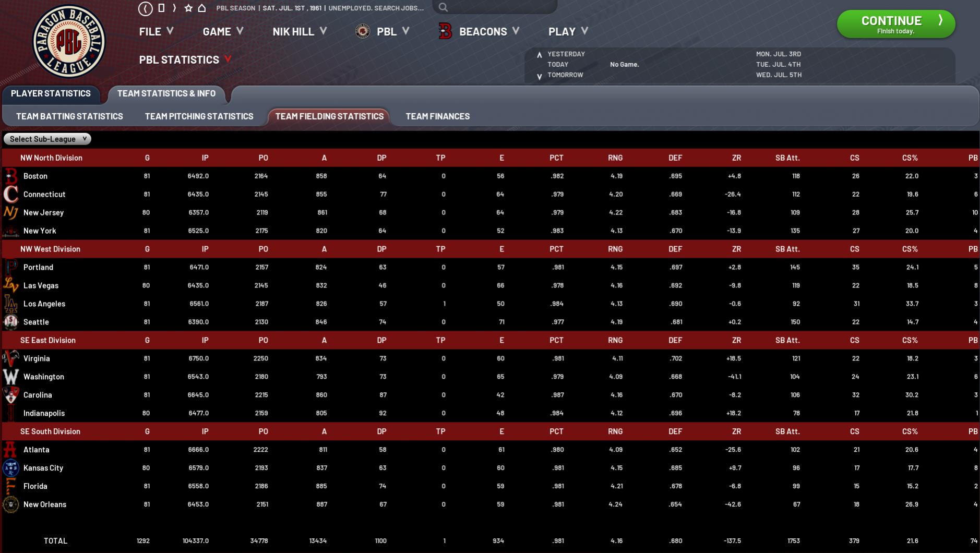This screenshot has width=980, height=553.
Task: Click the back navigation arrow icon
Action: [145, 8]
